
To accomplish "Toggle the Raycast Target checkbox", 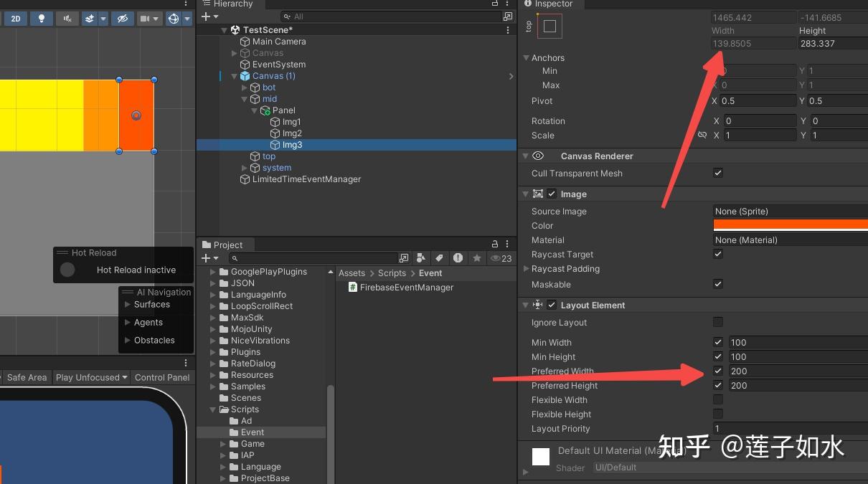I will (718, 254).
